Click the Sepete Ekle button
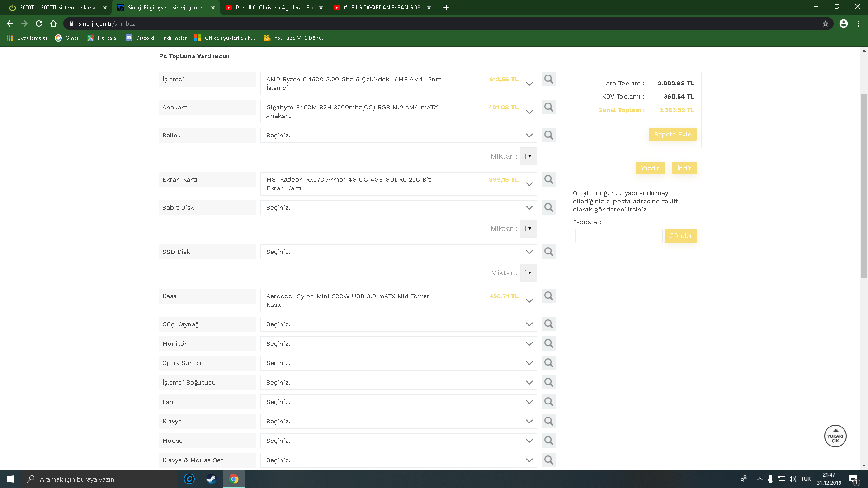This screenshot has height=488, width=868. (x=672, y=135)
